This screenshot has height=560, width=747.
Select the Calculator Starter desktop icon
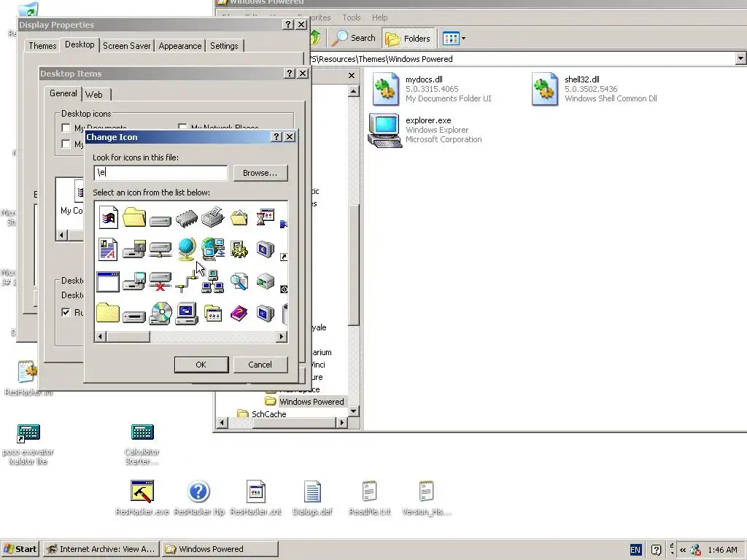(142, 444)
